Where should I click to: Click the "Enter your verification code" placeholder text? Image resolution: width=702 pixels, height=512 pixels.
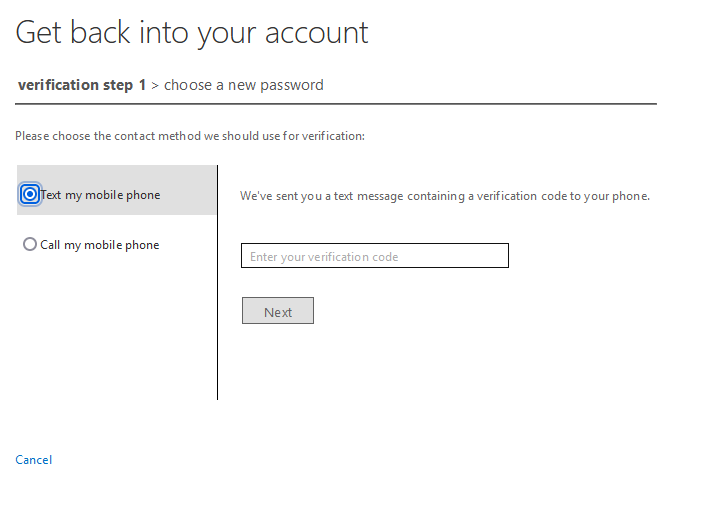click(324, 257)
